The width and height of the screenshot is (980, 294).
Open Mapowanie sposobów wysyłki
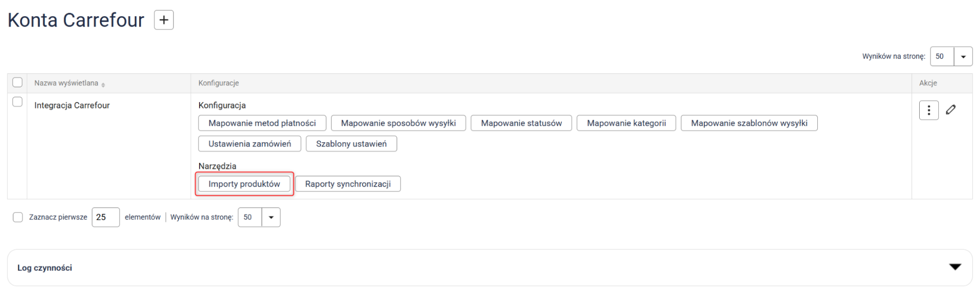398,123
